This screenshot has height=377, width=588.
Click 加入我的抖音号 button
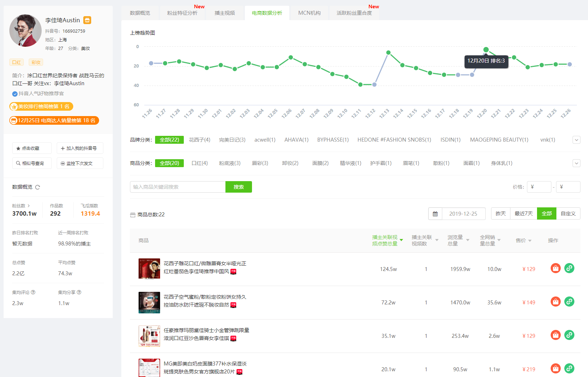click(80, 148)
